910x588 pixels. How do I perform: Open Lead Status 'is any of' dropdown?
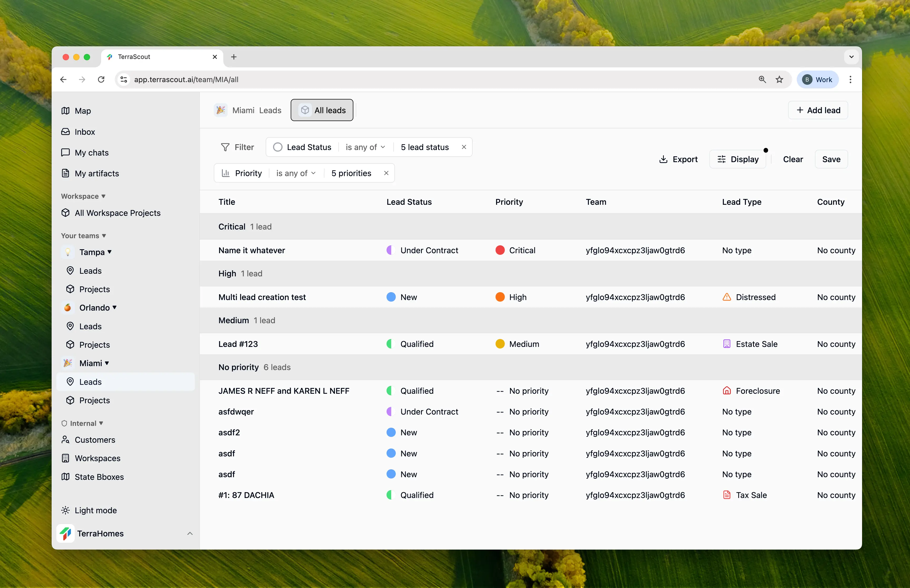[365, 147]
